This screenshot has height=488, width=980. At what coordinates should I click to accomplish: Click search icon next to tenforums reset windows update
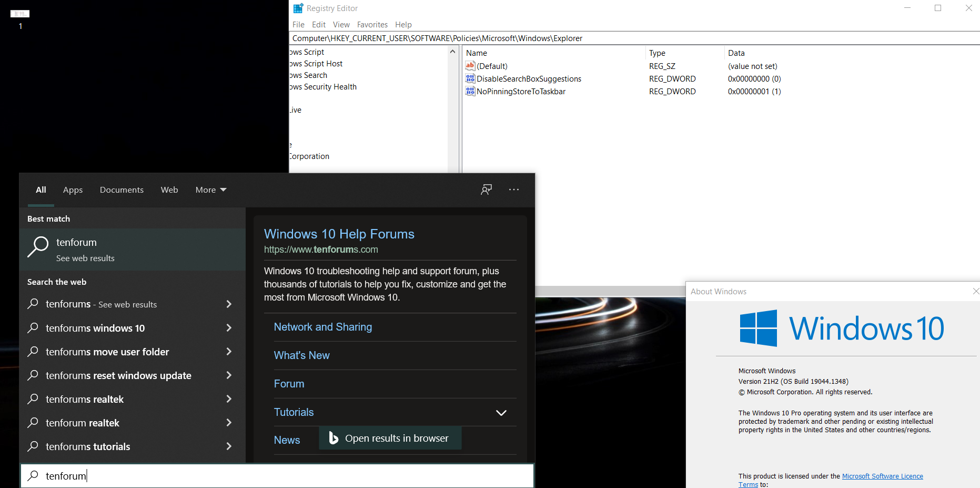point(33,375)
